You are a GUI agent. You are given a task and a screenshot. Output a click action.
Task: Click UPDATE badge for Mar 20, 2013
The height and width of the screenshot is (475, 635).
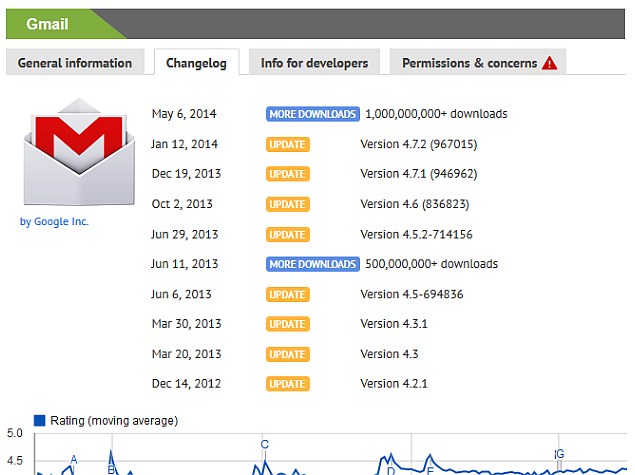[x=288, y=354]
